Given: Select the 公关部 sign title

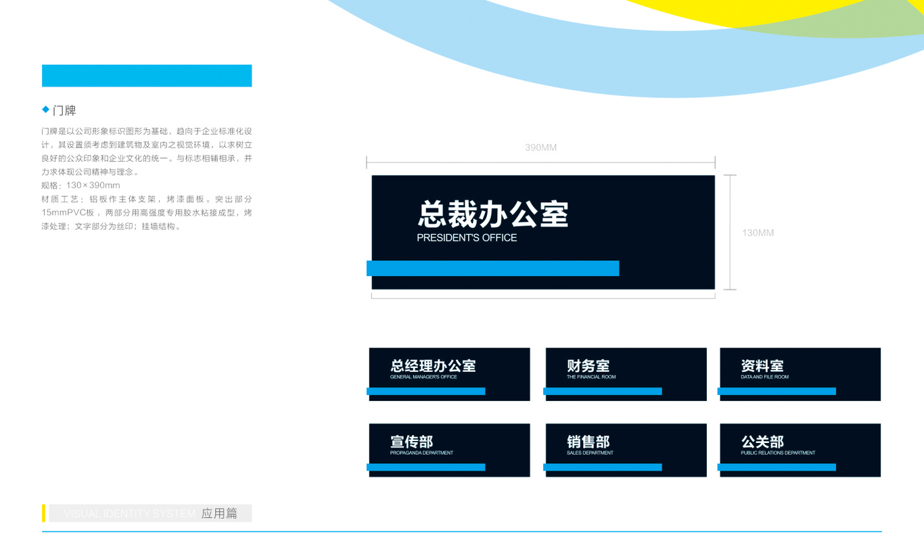Looking at the screenshot, I should [762, 442].
